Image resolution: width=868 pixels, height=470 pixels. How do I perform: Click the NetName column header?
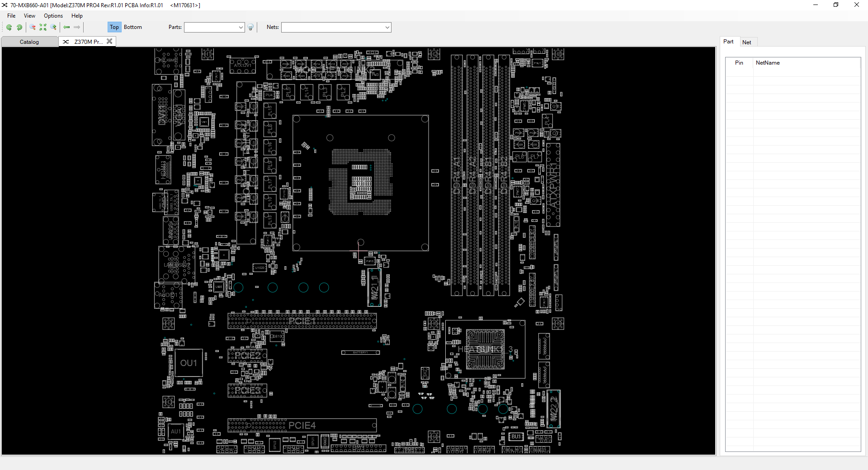(x=767, y=63)
